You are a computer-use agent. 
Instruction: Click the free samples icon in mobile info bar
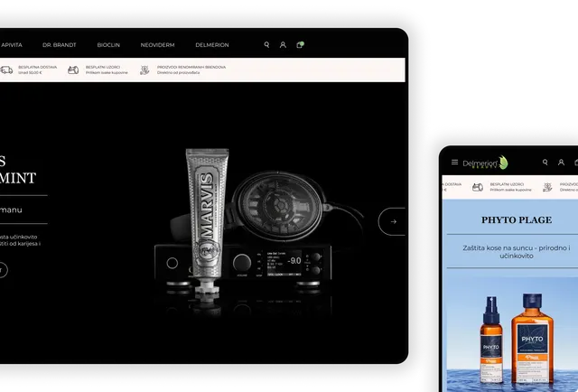point(478,187)
